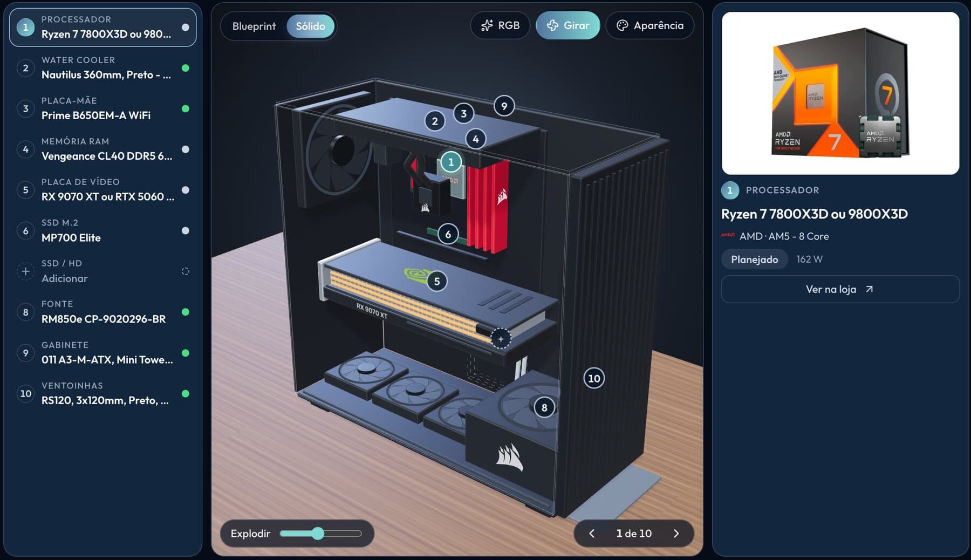This screenshot has width=971, height=560.
Task: Select the SSD M.2 MP700 Elite item
Action: 103,230
